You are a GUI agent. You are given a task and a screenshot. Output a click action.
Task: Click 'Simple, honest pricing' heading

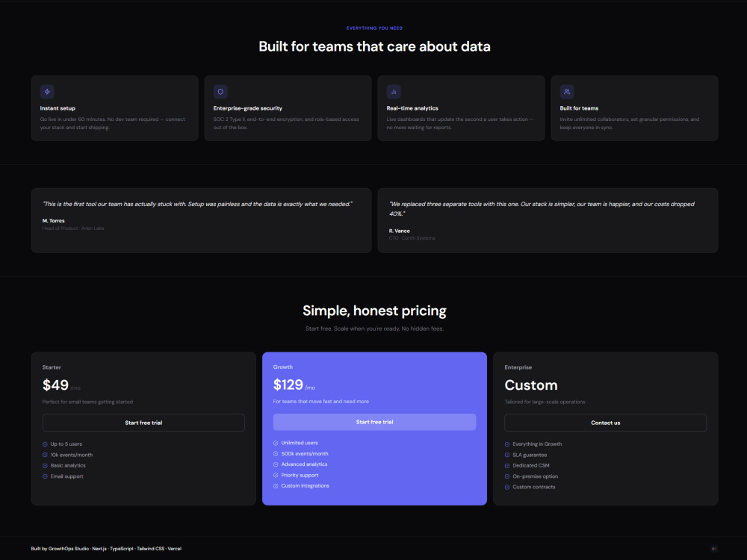(374, 311)
